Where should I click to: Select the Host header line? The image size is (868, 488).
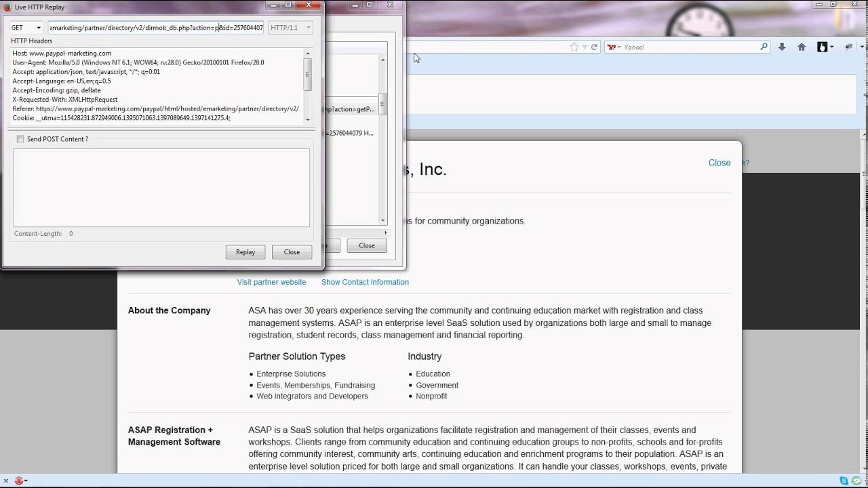(x=62, y=53)
